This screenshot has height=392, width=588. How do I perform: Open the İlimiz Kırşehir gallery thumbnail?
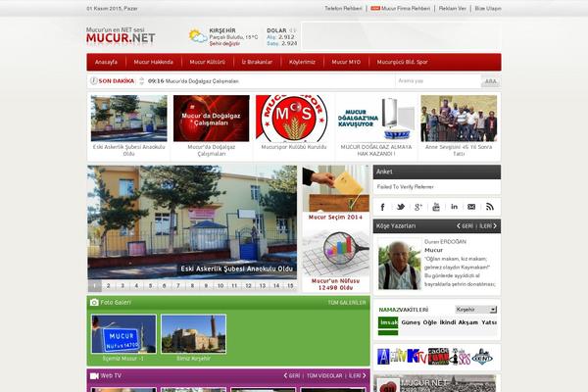pyautogui.click(x=193, y=334)
